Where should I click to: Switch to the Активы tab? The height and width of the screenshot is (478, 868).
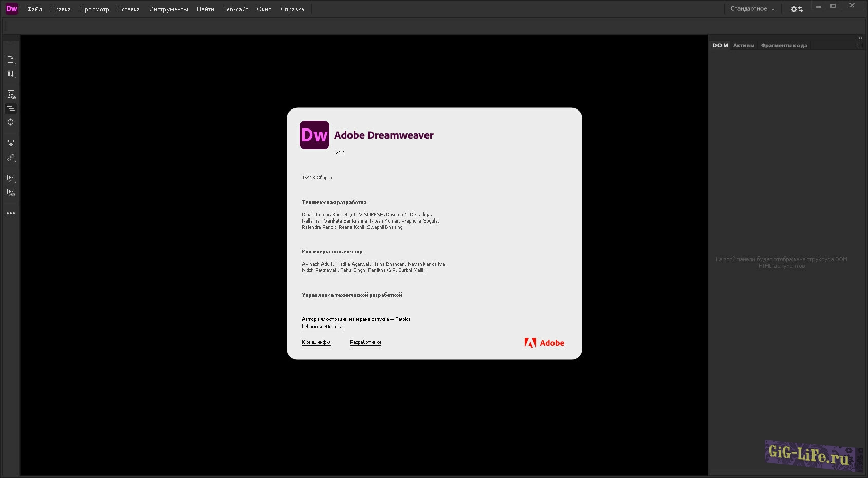tap(743, 46)
